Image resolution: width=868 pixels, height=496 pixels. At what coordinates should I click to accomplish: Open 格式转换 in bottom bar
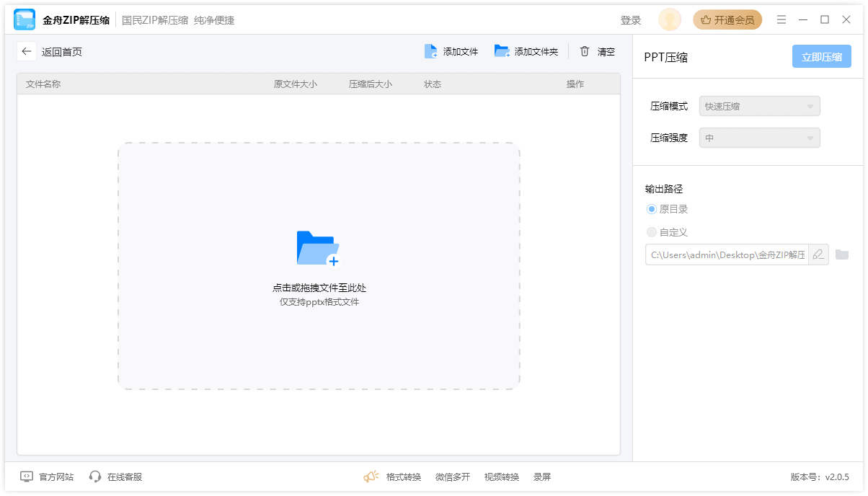[x=404, y=477]
